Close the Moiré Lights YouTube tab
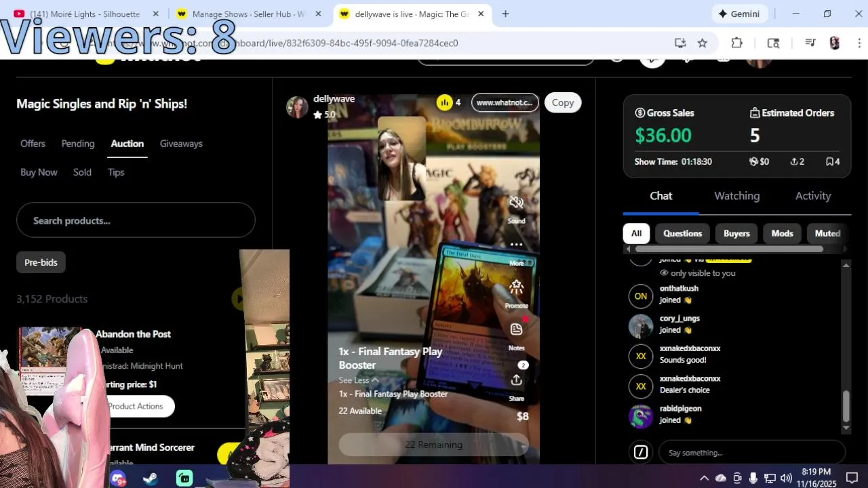The width and height of the screenshot is (868, 488). coord(156,14)
